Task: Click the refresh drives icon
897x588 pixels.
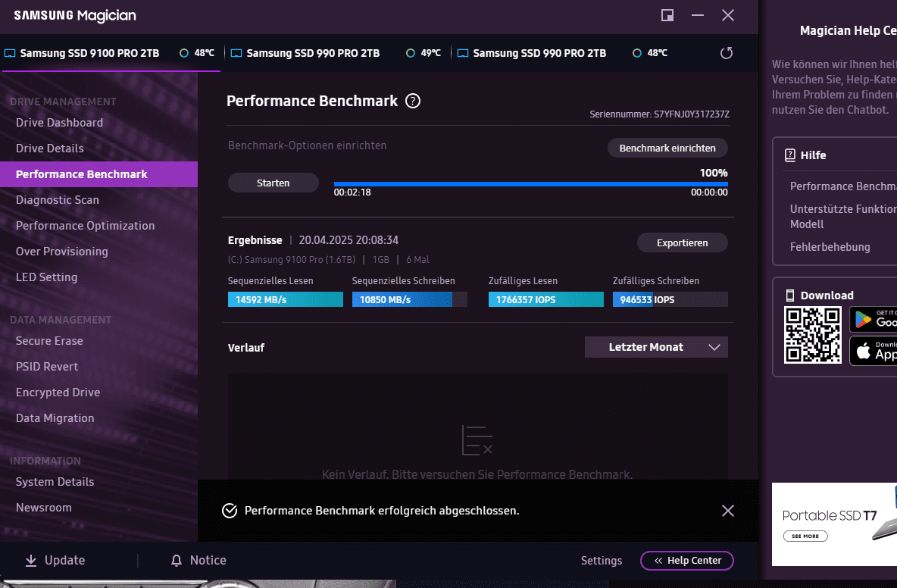Action: click(x=726, y=53)
